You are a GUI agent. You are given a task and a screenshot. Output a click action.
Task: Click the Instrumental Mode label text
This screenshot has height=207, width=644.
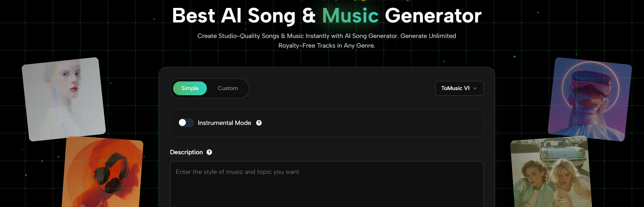coord(224,123)
